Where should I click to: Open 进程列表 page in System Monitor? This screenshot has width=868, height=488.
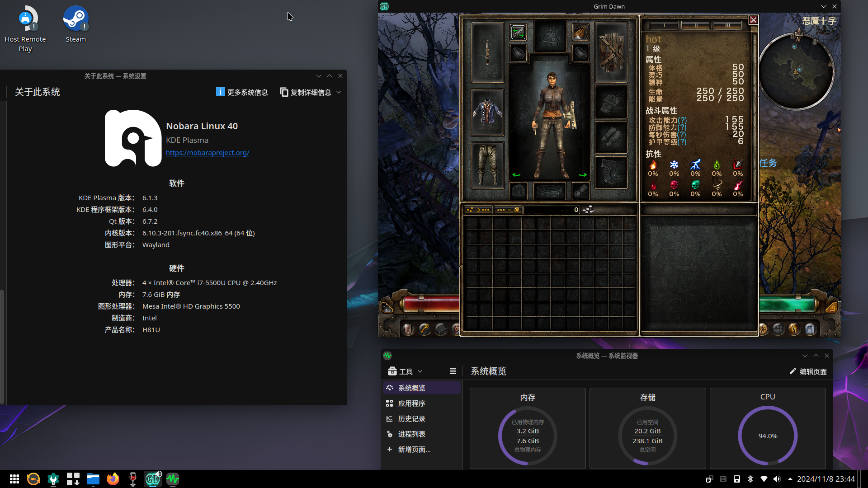(x=421, y=434)
